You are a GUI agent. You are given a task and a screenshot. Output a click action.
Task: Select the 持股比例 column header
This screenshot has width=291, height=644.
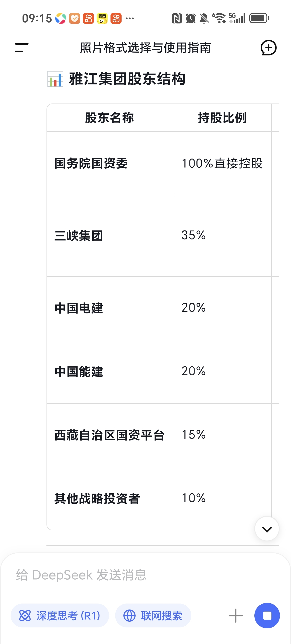222,118
